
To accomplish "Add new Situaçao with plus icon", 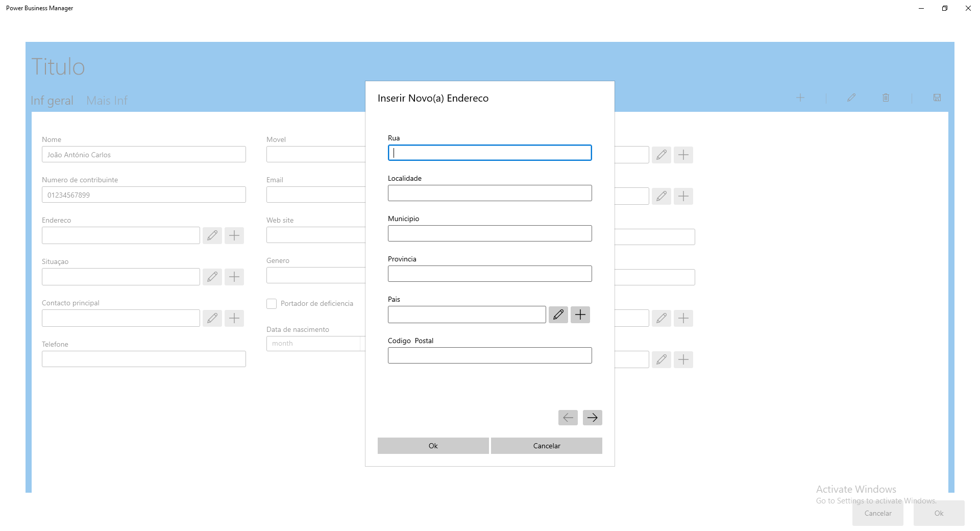I will tap(234, 277).
